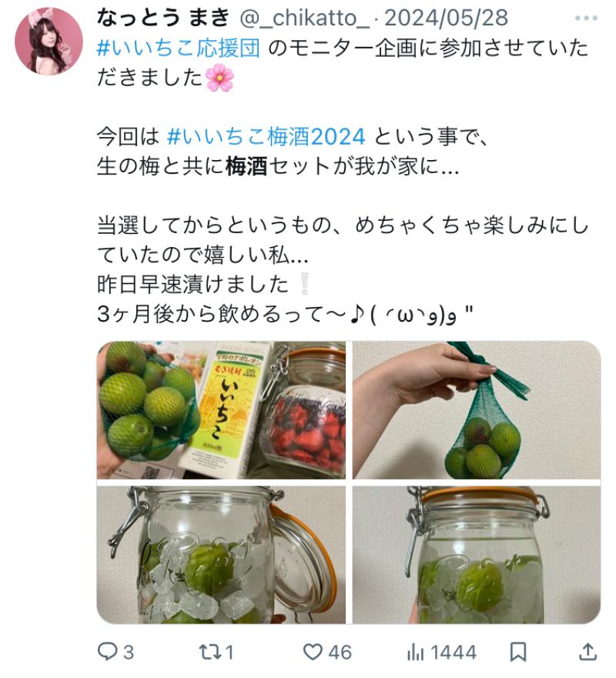
Task: Click the reply count number 3
Action: click(x=129, y=652)
